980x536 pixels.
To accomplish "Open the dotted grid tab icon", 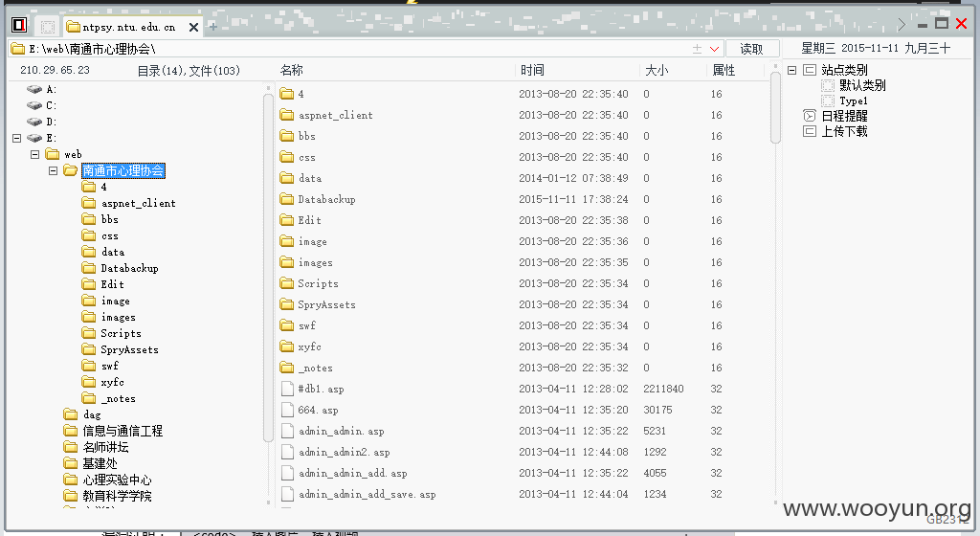I will (x=48, y=26).
